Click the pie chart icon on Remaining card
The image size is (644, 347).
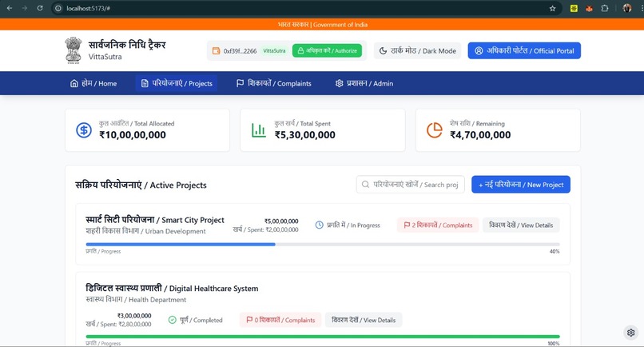435,130
